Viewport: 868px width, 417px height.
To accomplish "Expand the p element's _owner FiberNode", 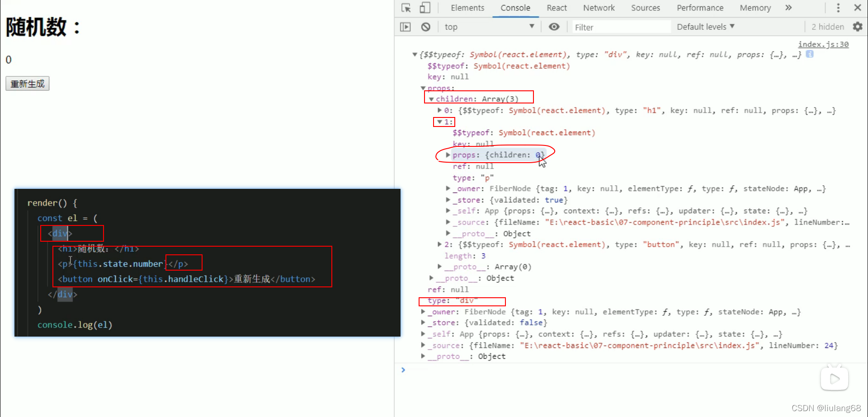I will click(448, 189).
